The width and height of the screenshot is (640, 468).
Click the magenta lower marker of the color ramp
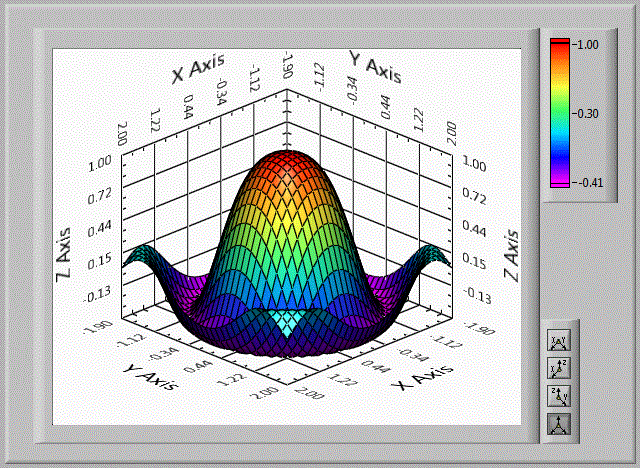click(x=560, y=183)
